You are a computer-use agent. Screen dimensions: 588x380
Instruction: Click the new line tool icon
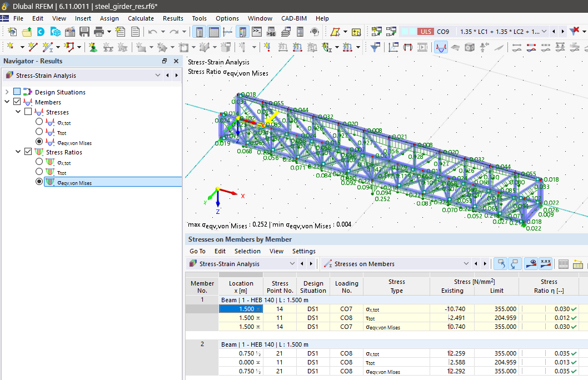32,48
